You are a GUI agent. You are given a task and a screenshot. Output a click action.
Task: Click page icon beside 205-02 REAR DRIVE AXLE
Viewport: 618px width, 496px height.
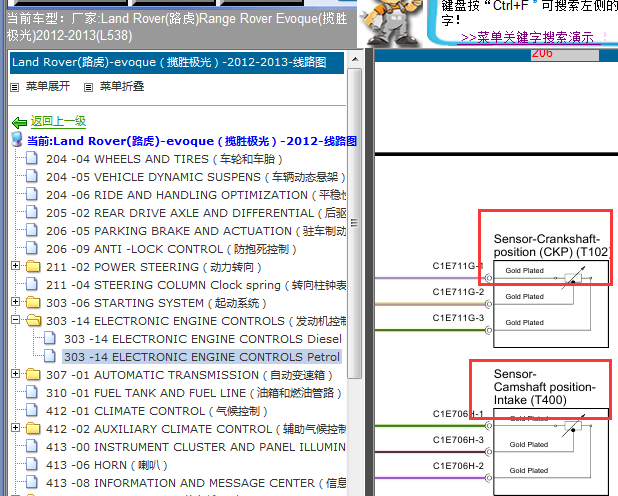[x=32, y=213]
